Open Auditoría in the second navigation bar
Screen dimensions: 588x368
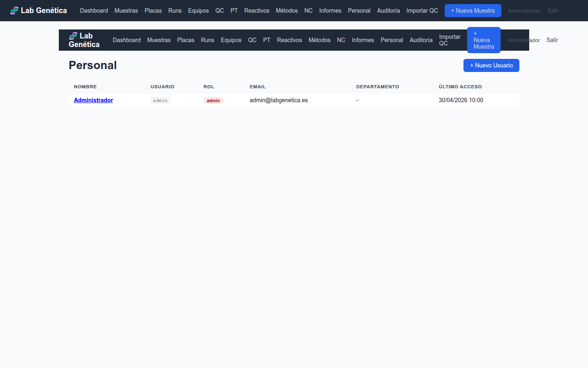tap(421, 40)
